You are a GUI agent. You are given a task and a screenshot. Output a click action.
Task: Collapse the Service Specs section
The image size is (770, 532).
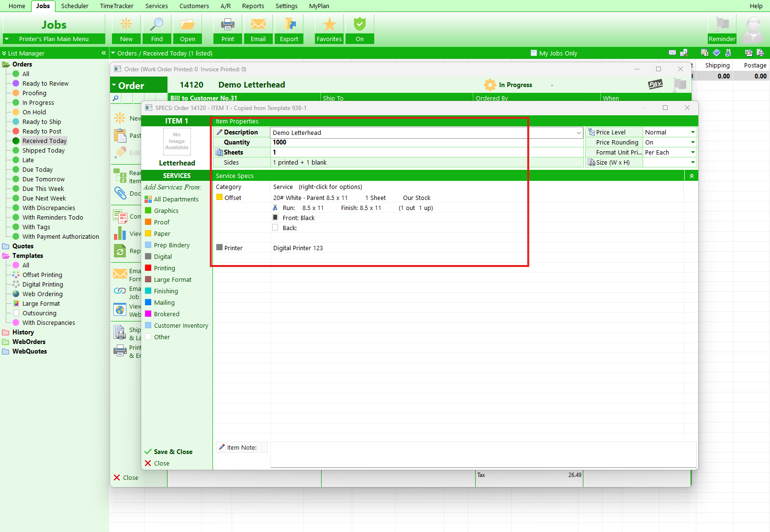point(692,176)
